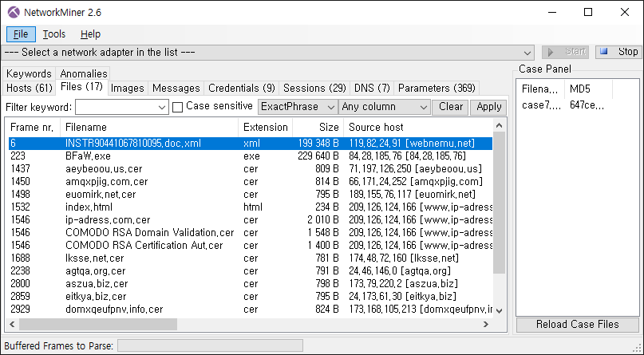Expand the Any column dropdown
This screenshot has width=644, height=355.
[x=385, y=107]
